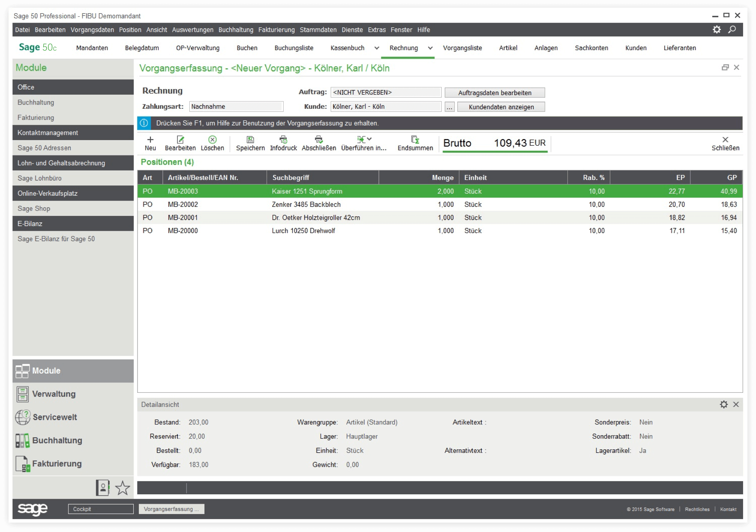Open Module section in bottom navigation
Image resolution: width=756 pixels, height=532 pixels.
[x=73, y=371]
